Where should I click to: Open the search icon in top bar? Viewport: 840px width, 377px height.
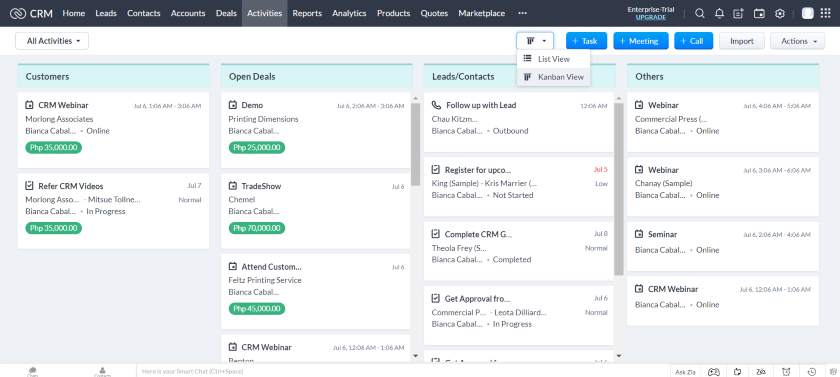point(700,13)
